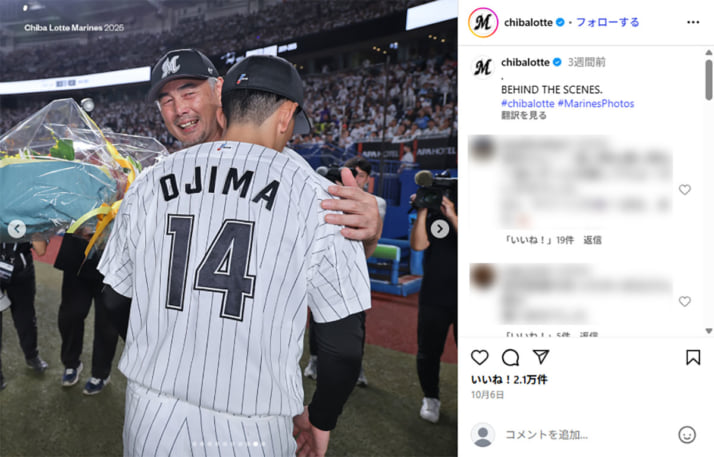Click the フォローする follow button
Viewport: 714px width, 457px height.
click(x=607, y=22)
